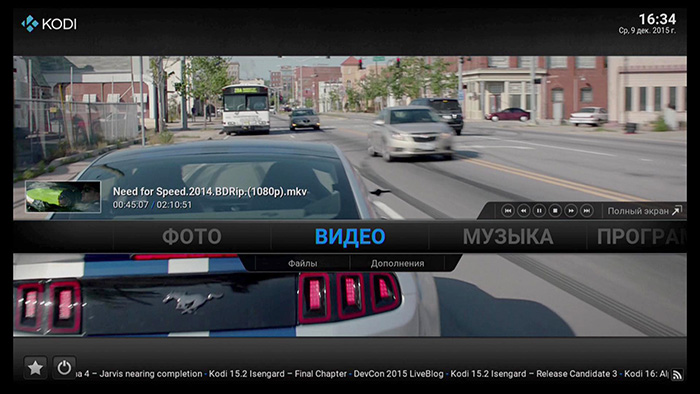Click the RSS feed icon
700x394 pixels.
tap(677, 375)
